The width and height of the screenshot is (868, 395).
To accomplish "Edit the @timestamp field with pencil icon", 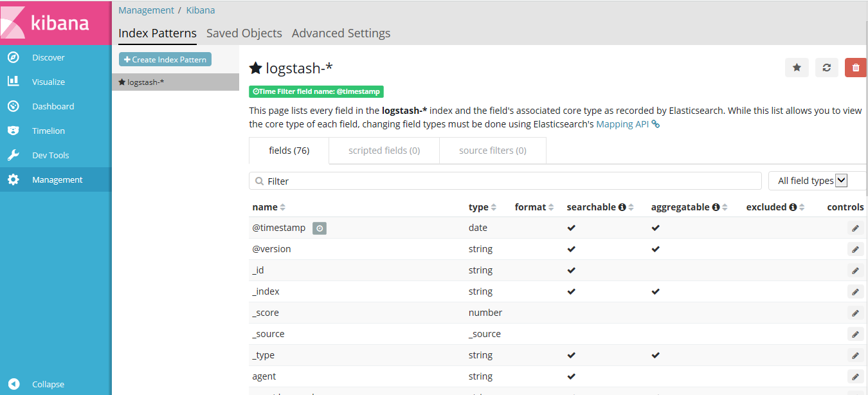I will [x=855, y=228].
